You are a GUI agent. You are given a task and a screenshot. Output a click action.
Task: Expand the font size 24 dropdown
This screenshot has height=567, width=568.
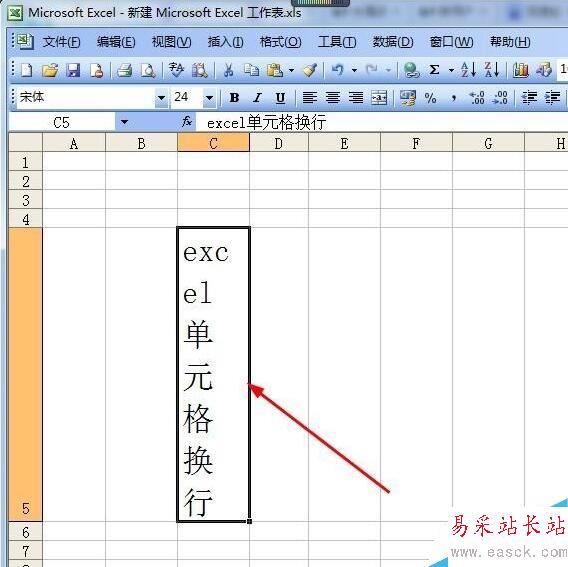[x=209, y=97]
